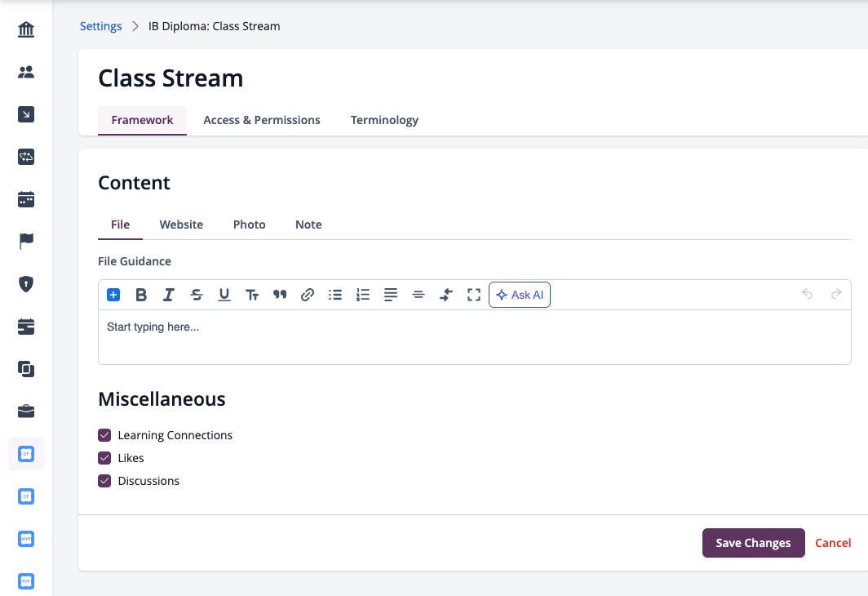Open the text alignment options
Screen dimensions: 868x596
391,295
